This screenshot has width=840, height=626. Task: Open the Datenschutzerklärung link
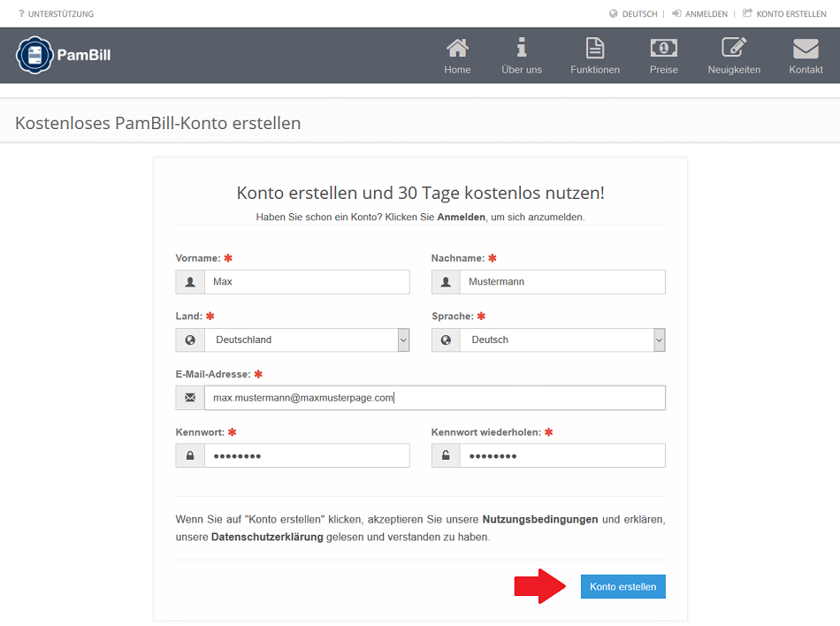pos(267,537)
